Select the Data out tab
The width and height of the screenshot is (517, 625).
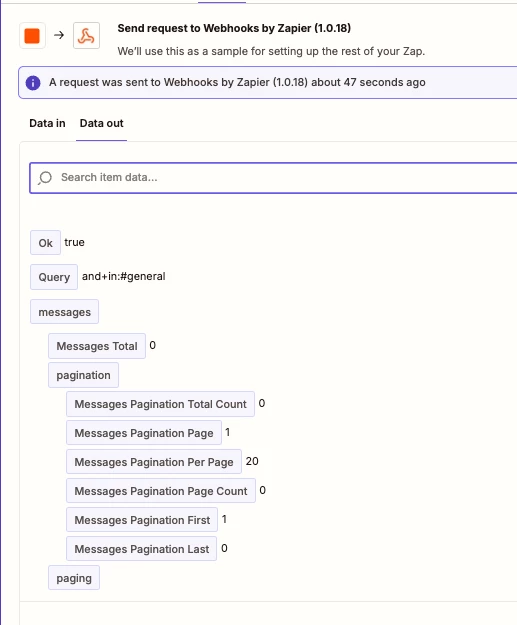[102, 123]
